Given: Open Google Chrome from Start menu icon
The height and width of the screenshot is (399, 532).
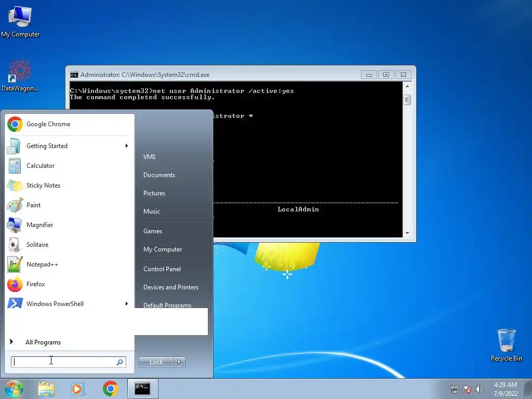Looking at the screenshot, I should tap(15, 124).
